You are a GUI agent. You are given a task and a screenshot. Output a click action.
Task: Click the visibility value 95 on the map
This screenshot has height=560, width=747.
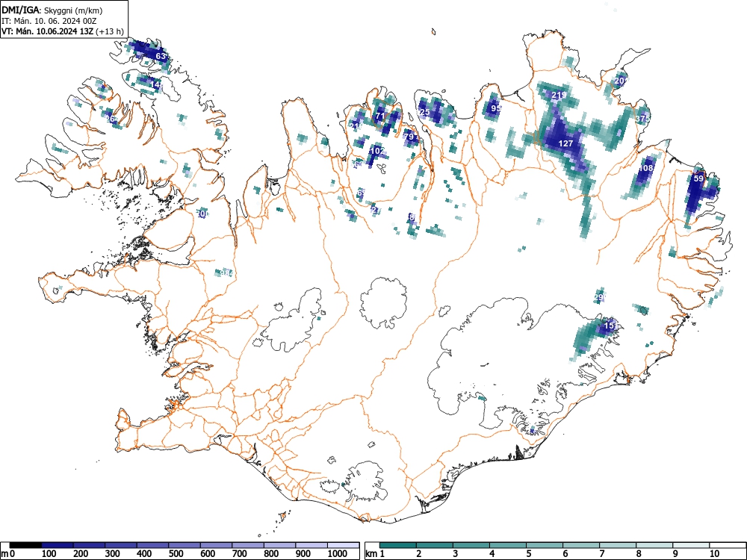click(x=496, y=108)
